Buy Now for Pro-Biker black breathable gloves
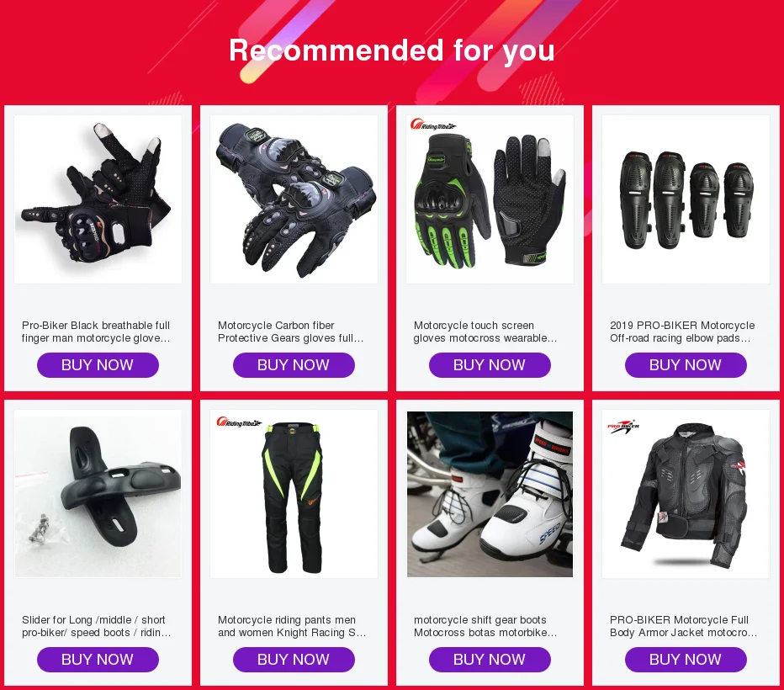This screenshot has width=784, height=690. (x=98, y=365)
